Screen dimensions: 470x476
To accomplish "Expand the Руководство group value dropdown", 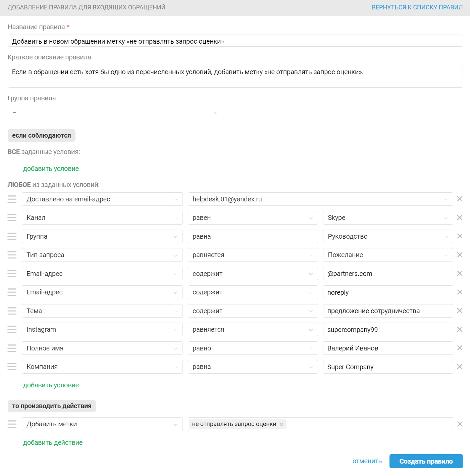I will click(x=388, y=236).
